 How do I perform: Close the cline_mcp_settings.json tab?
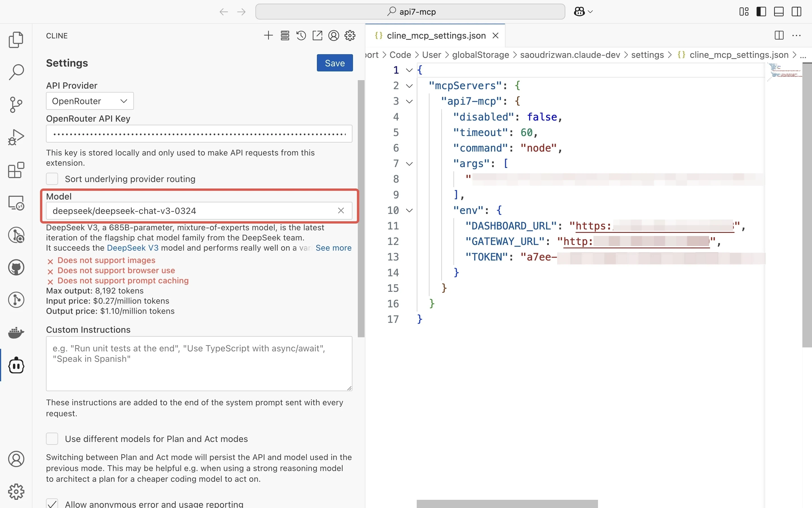495,36
